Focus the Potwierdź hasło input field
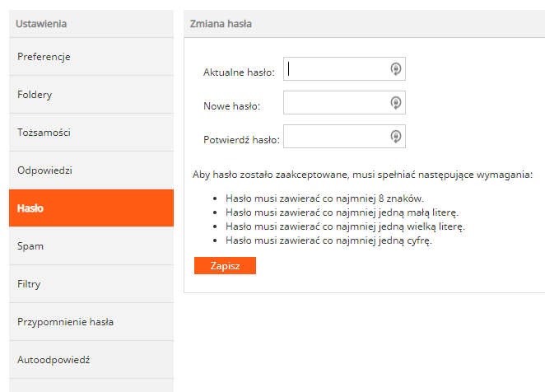Screen dimensions: 545x392 click(344, 137)
